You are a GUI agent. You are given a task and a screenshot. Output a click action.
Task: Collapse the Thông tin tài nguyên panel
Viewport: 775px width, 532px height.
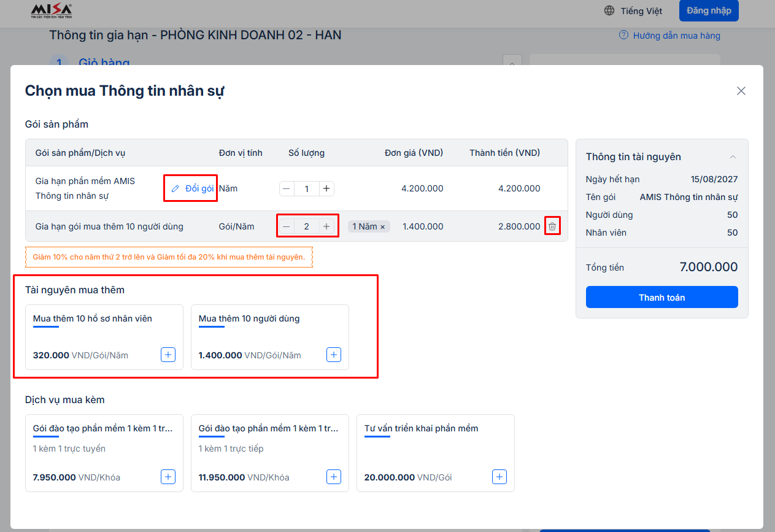[x=733, y=157]
